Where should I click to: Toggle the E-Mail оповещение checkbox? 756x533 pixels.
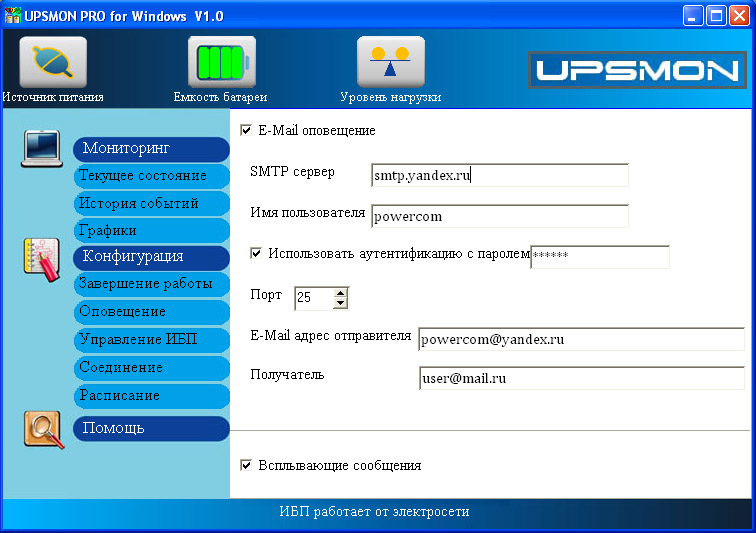[x=246, y=130]
